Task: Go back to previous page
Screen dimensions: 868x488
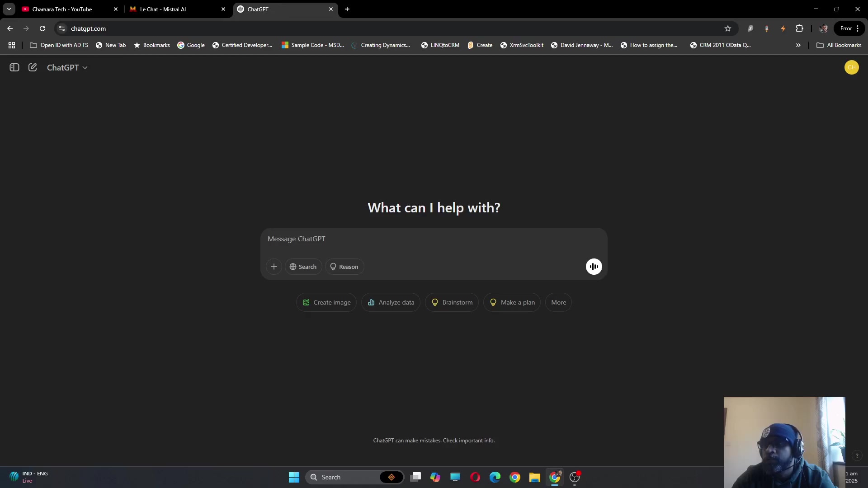Action: tap(10, 28)
